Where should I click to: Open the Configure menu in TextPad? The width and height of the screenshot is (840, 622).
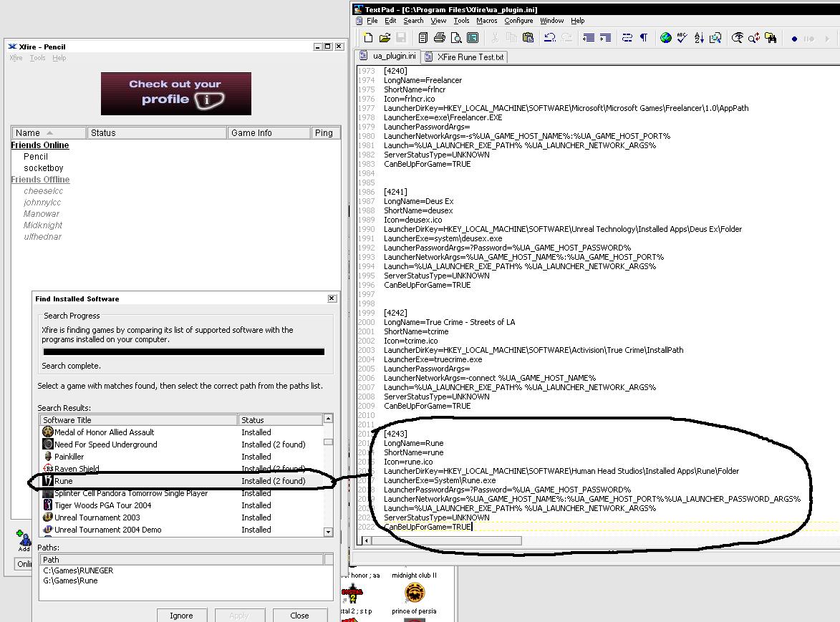(518, 20)
